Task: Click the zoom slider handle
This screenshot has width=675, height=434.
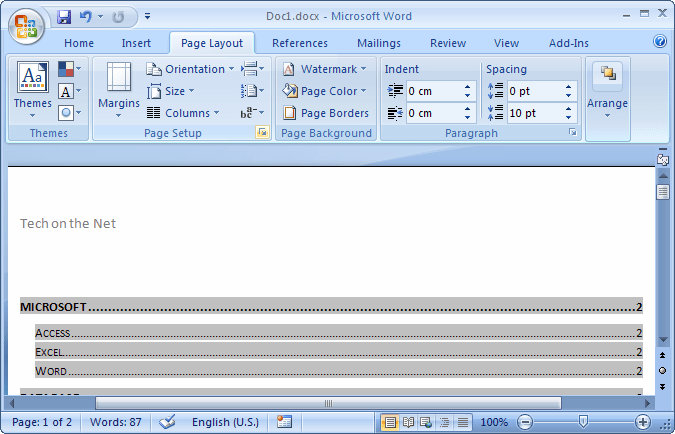Action: click(583, 422)
